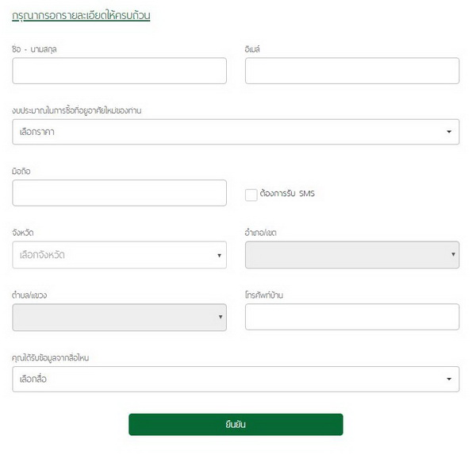476x459 pixels.
Task: Click the ชื่อ - นามสกุล name input field
Action: click(119, 71)
